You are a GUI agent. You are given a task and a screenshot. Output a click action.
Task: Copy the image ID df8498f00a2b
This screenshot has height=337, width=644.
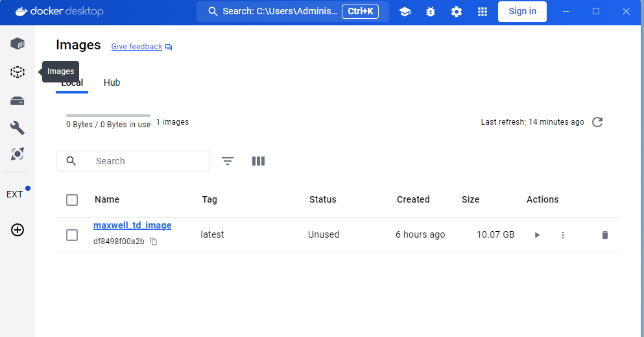point(154,242)
